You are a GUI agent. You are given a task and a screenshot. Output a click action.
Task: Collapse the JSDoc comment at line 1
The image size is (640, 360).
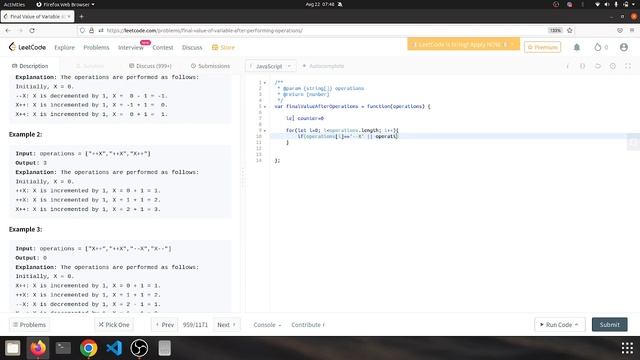click(x=265, y=82)
